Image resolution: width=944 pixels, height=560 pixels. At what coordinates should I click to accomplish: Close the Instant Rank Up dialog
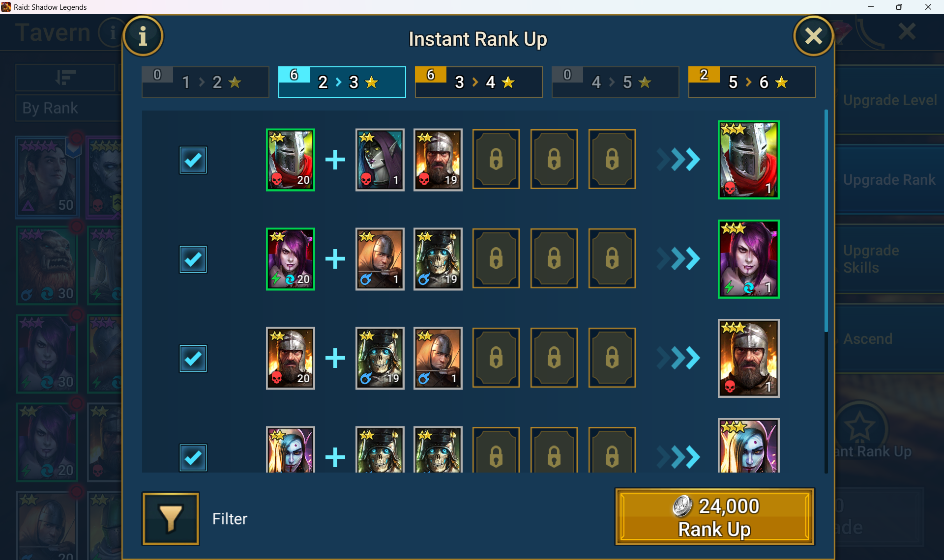point(814,36)
